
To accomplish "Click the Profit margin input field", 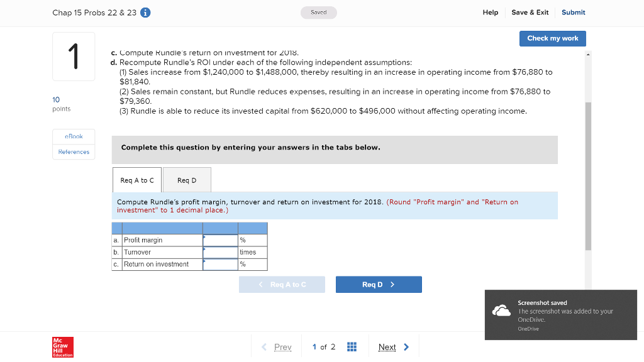I will tap(220, 240).
